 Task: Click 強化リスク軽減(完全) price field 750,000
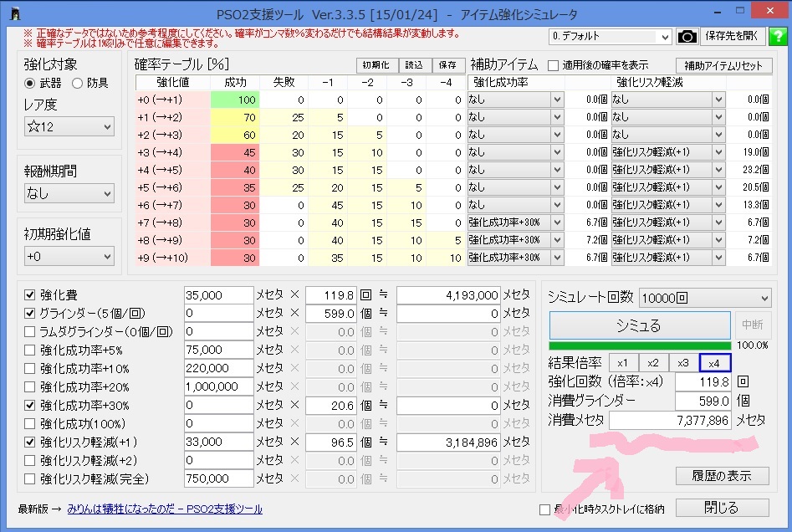coord(219,478)
